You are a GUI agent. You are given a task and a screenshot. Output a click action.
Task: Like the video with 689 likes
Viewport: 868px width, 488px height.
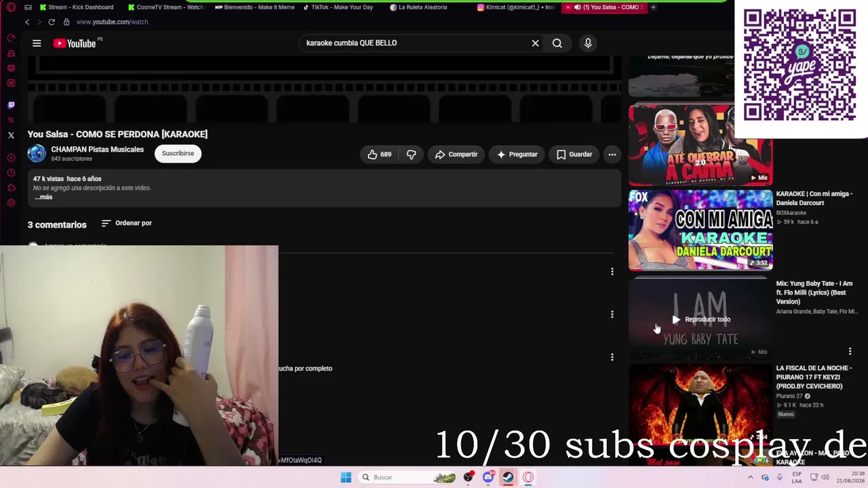point(379,155)
